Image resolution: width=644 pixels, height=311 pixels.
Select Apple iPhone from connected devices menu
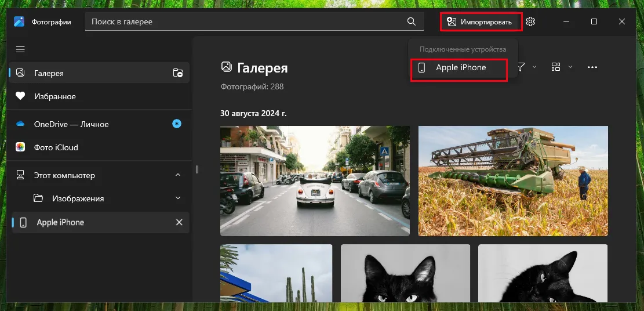click(x=459, y=68)
